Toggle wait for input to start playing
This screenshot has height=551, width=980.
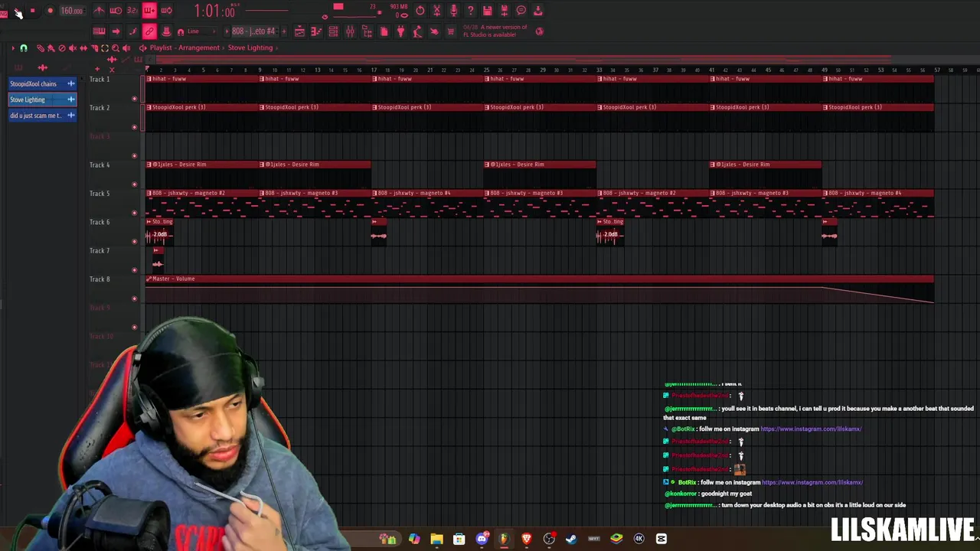point(116,11)
